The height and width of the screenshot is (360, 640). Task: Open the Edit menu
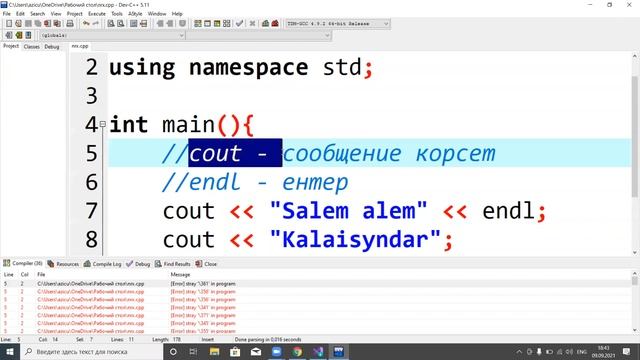point(20,13)
